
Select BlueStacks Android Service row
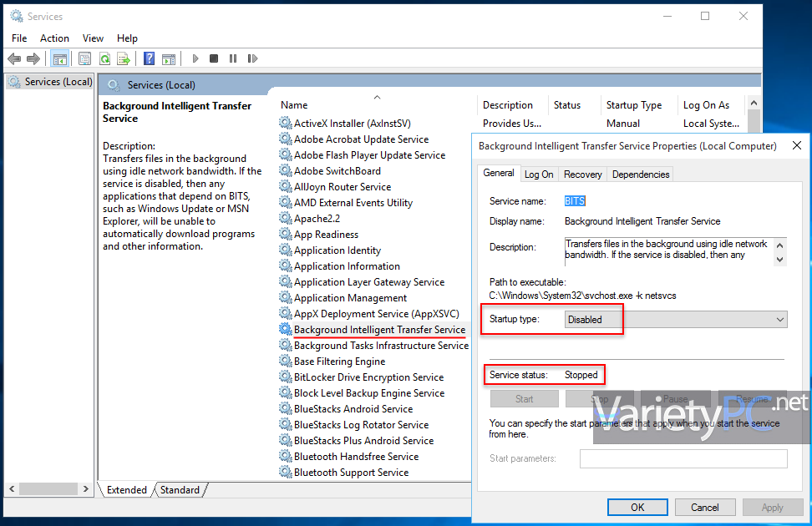click(x=353, y=408)
